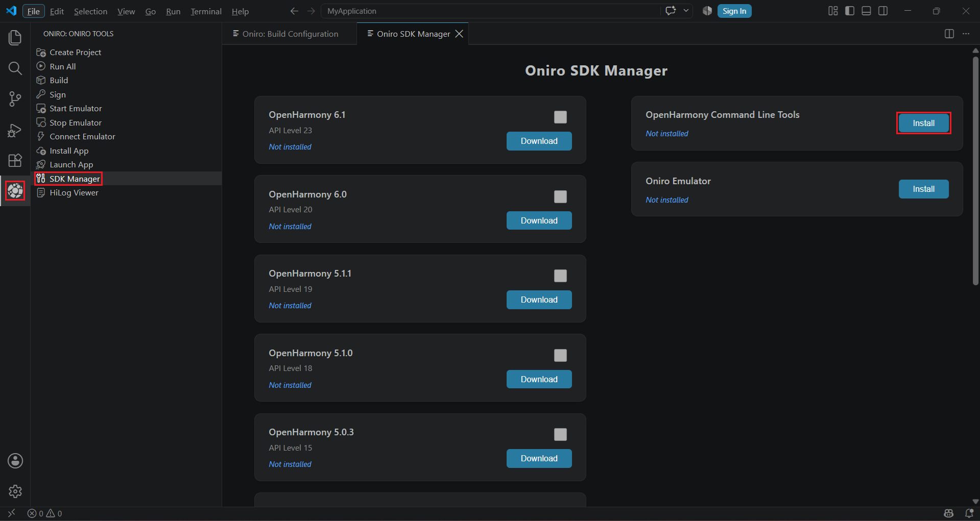This screenshot has width=980, height=521.
Task: Select the Oniro SDK Manager tab
Action: coord(413,34)
